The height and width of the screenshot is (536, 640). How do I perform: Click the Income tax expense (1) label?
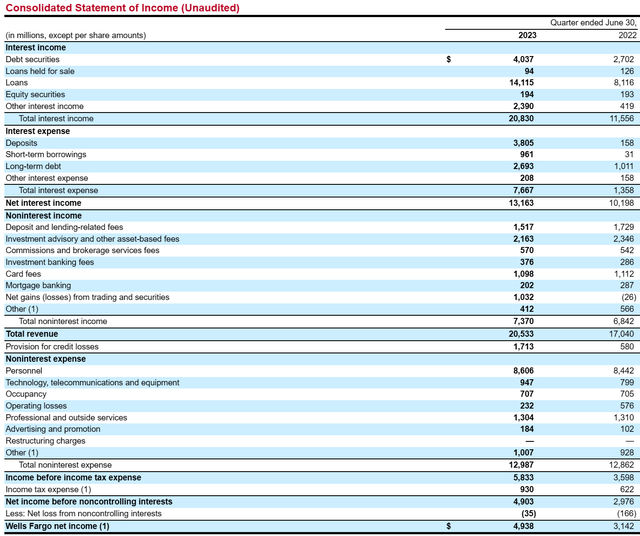[46, 489]
